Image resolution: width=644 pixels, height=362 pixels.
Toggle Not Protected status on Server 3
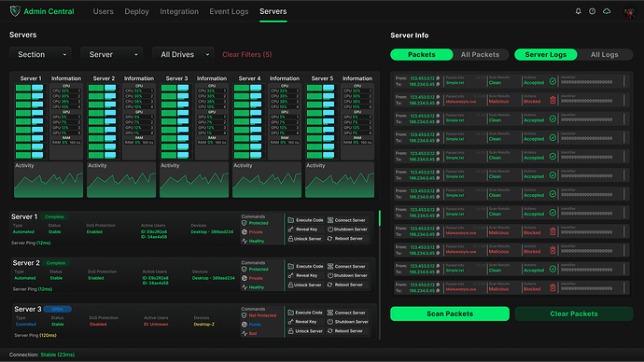coord(259,315)
